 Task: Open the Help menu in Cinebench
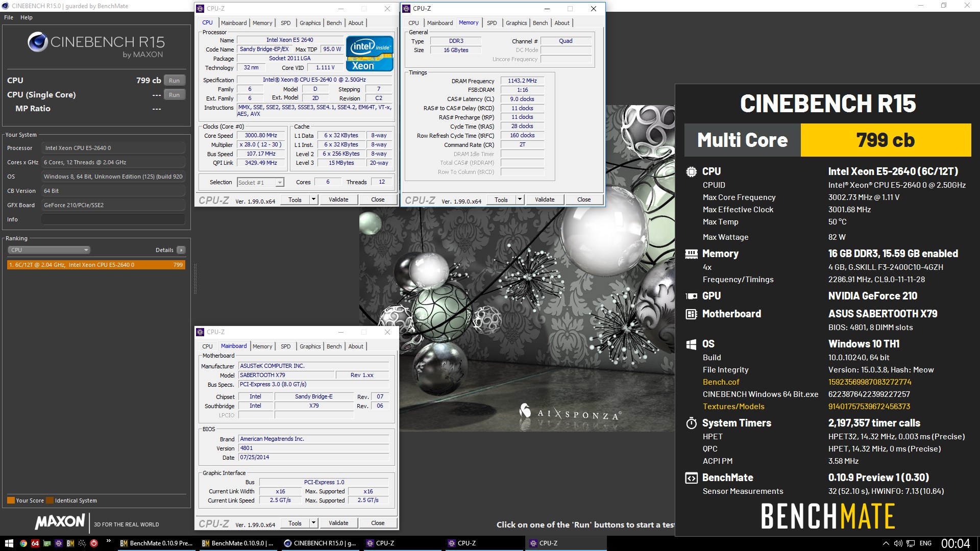(x=27, y=17)
